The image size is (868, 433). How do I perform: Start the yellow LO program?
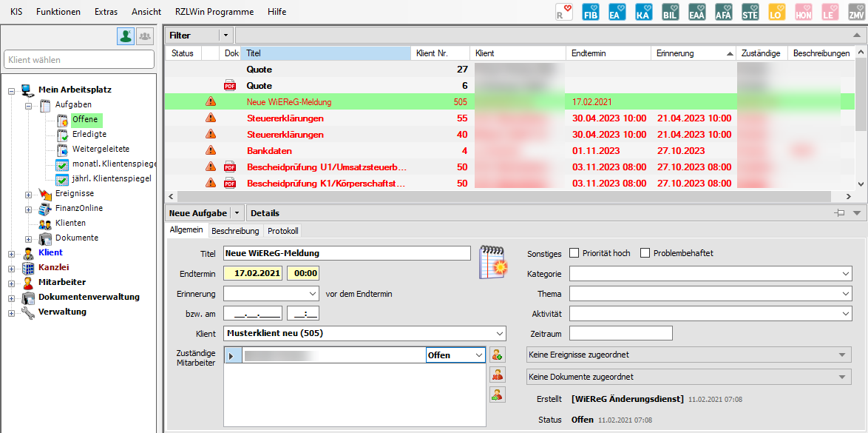(776, 13)
